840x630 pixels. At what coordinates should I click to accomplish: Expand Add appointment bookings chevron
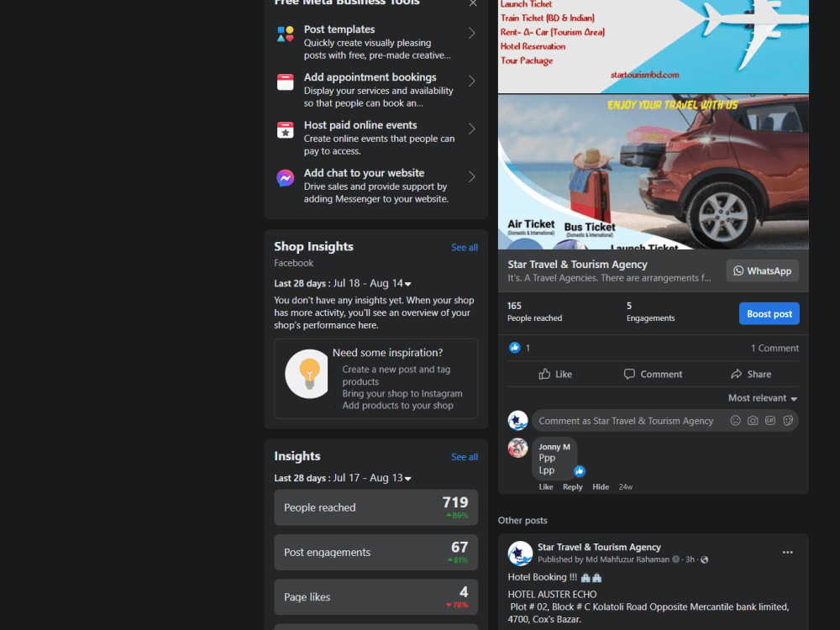point(471,81)
